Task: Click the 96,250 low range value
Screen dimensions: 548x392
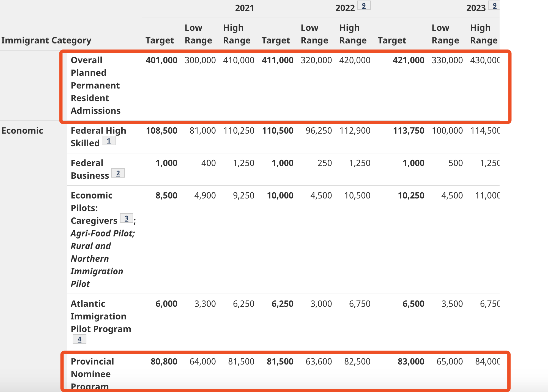Action: click(x=319, y=131)
